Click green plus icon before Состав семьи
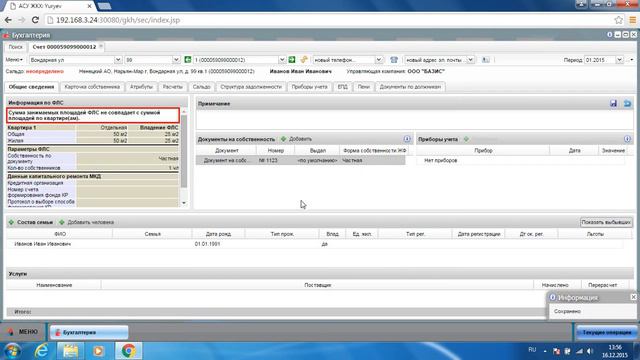This screenshot has height=360, width=640. [x=11, y=222]
